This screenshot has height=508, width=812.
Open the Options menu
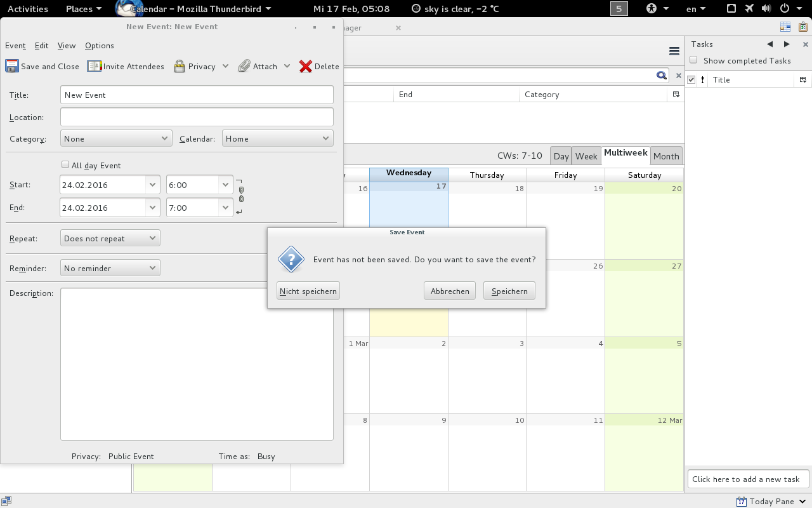(x=100, y=46)
